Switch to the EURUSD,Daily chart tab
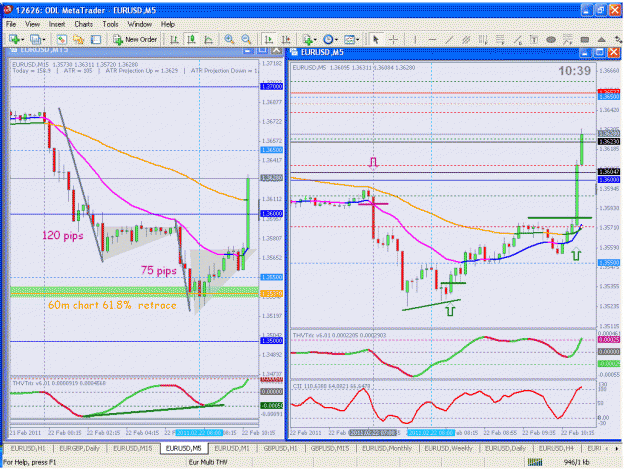 (x=505, y=448)
